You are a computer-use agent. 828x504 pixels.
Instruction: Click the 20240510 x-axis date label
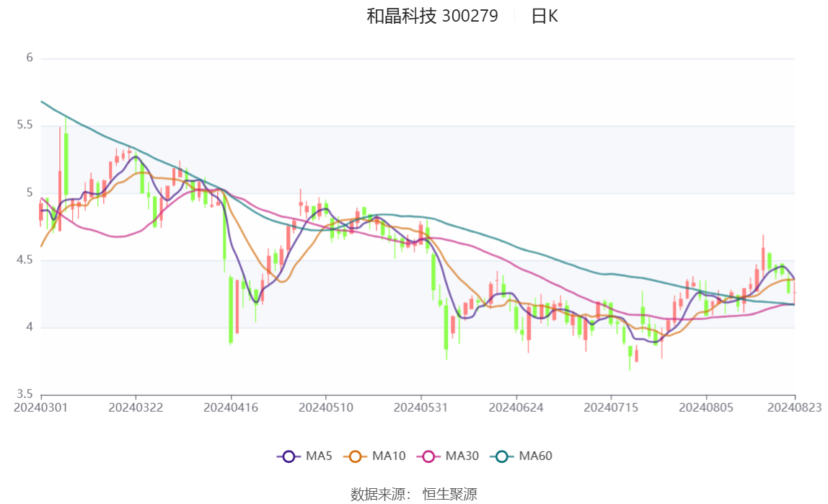(x=326, y=407)
